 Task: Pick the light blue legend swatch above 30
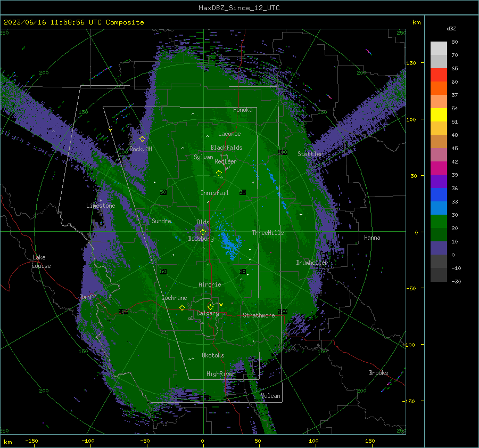point(439,208)
